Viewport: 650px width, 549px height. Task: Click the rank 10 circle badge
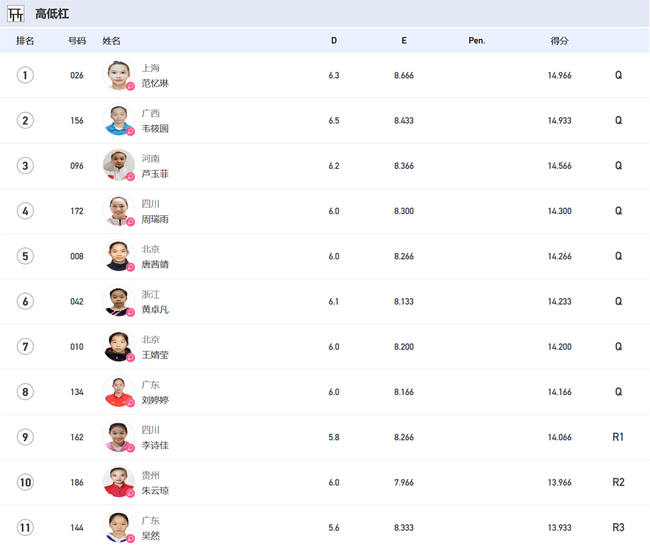coord(25,482)
